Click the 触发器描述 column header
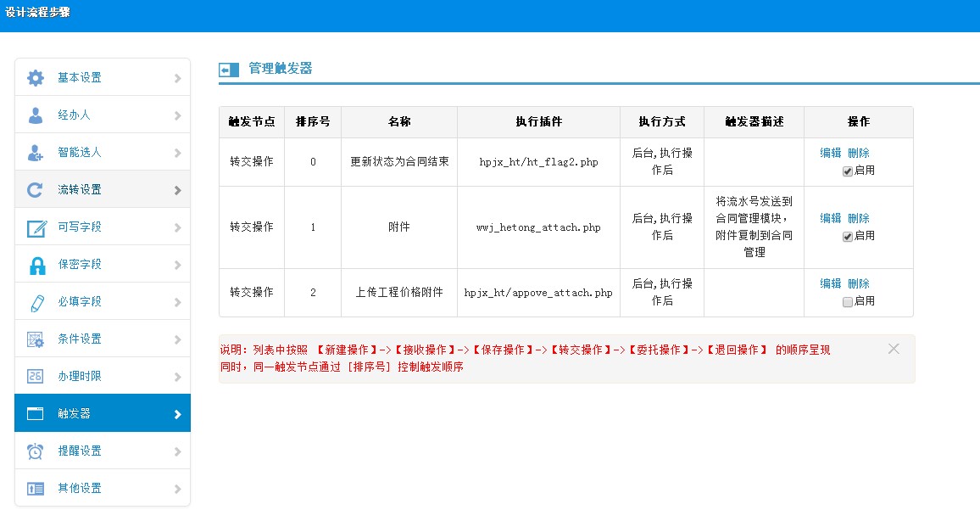Viewport: 980px width, 521px height. pos(754,122)
